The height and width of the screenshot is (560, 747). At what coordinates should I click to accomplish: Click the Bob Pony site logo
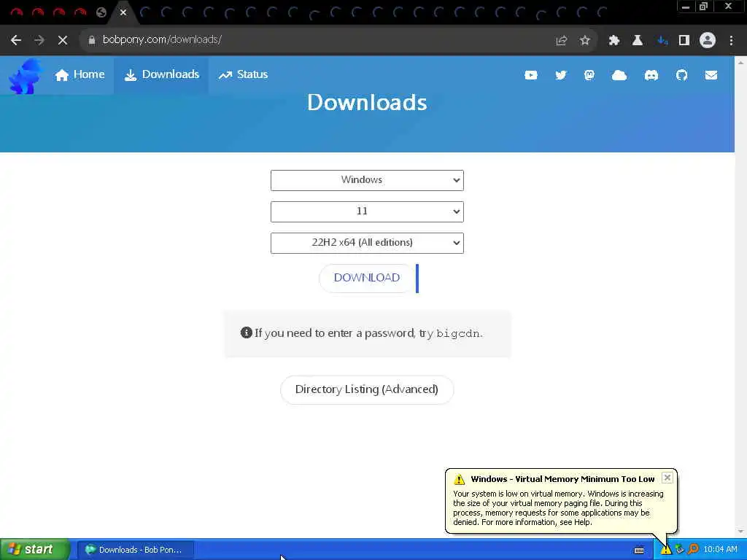click(x=25, y=76)
